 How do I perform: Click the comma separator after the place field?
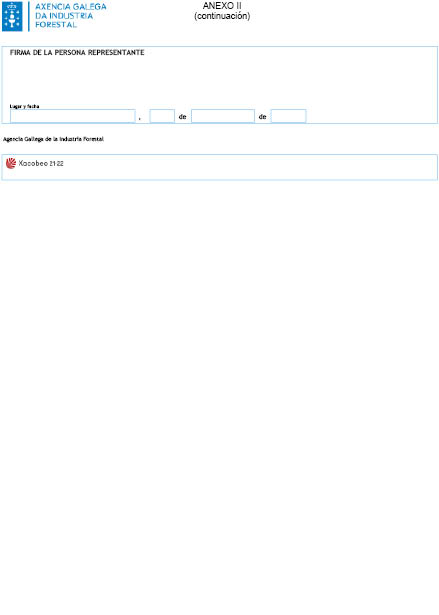click(140, 118)
